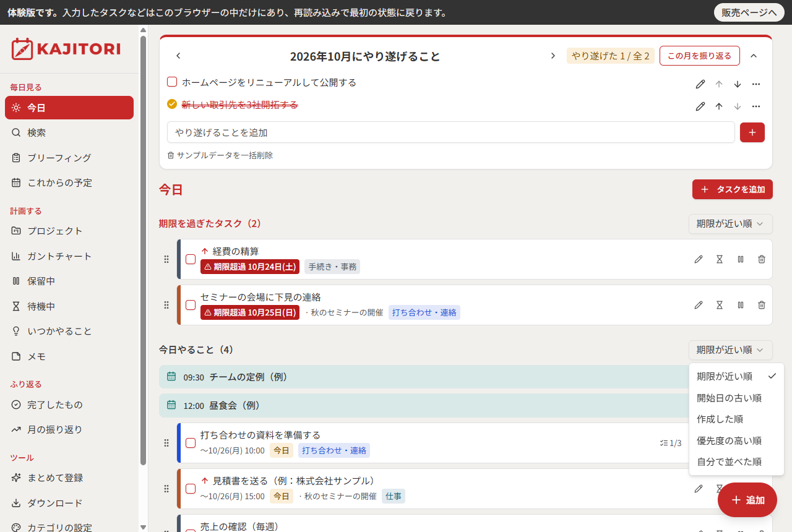The image size is (792, 532).
Task: Click drag handle icon beside 打ち合わせの資料を準備する
Action: tap(166, 443)
